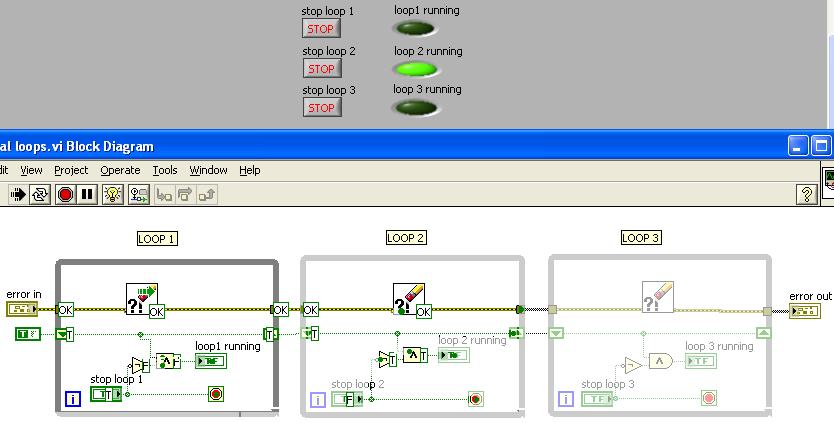Click Loop 3 left shift register

point(556,334)
